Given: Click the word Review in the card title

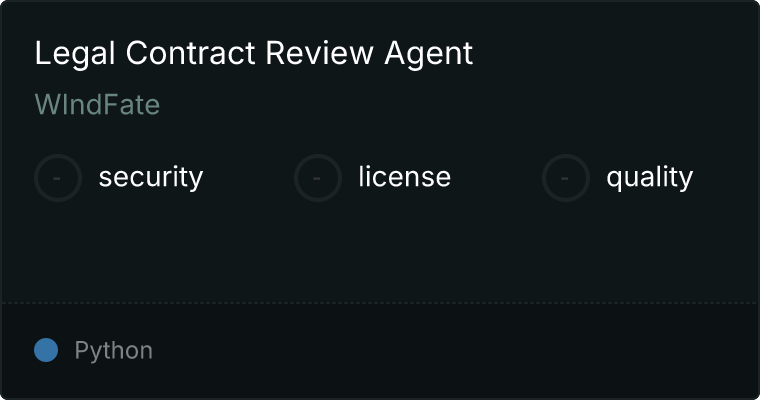Looking at the screenshot, I should point(319,53).
